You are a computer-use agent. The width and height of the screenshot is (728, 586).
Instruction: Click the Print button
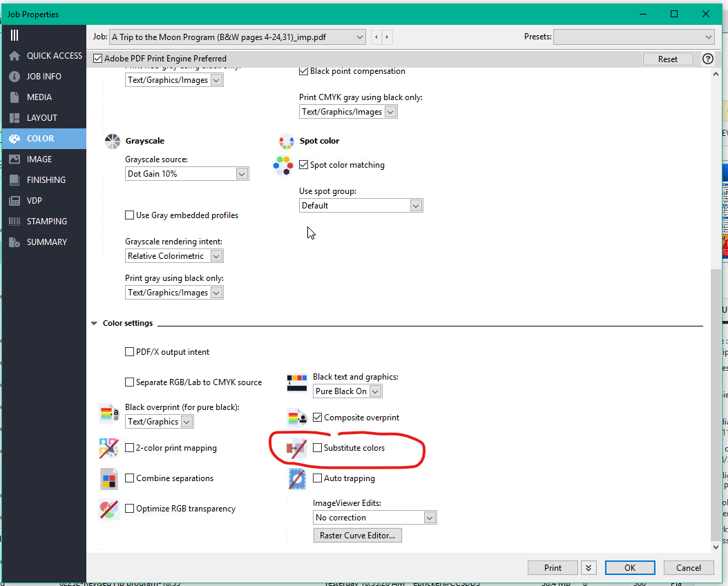(x=553, y=568)
